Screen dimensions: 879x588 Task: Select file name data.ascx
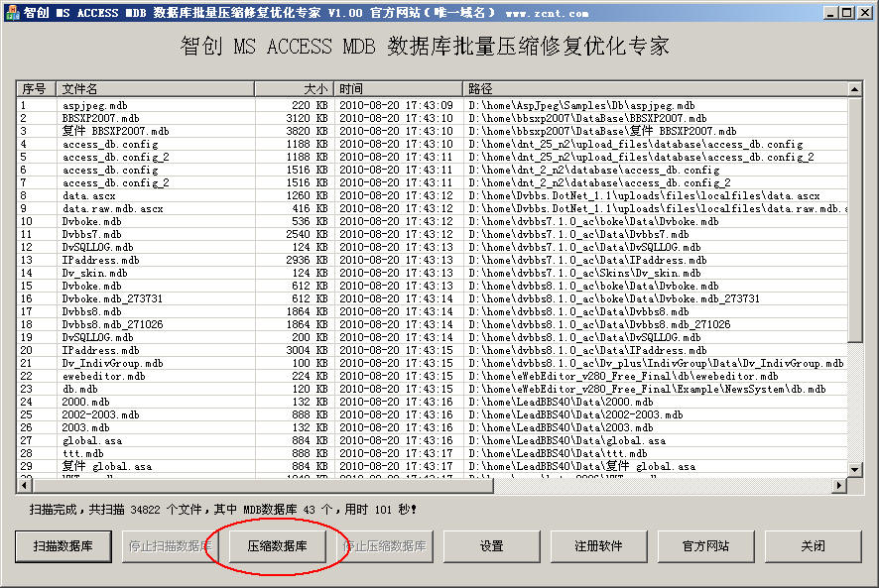(89, 195)
